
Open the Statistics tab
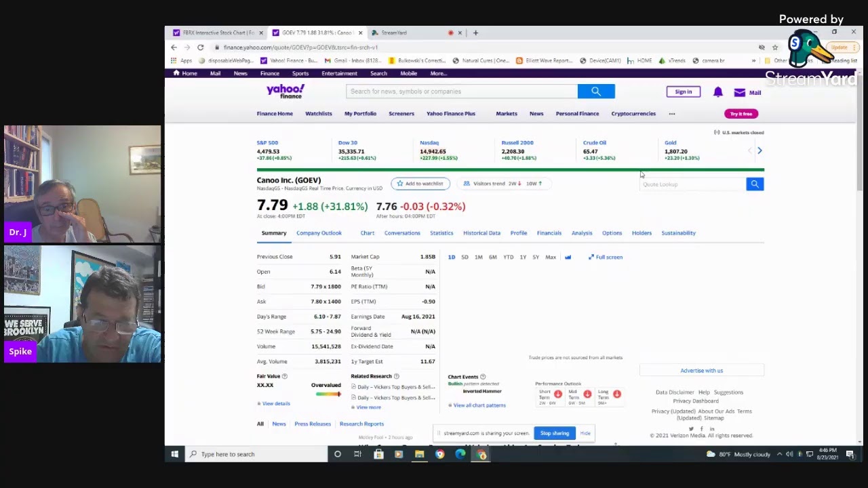[x=441, y=233]
